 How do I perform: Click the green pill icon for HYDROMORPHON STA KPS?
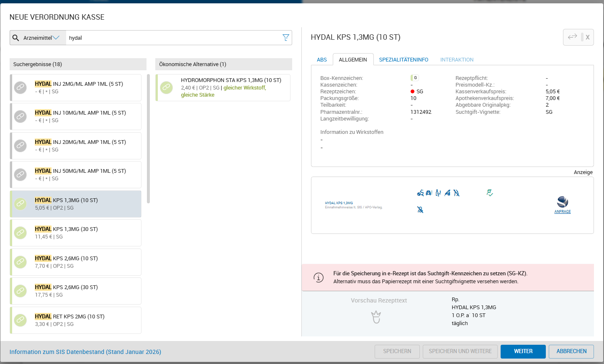(x=167, y=87)
